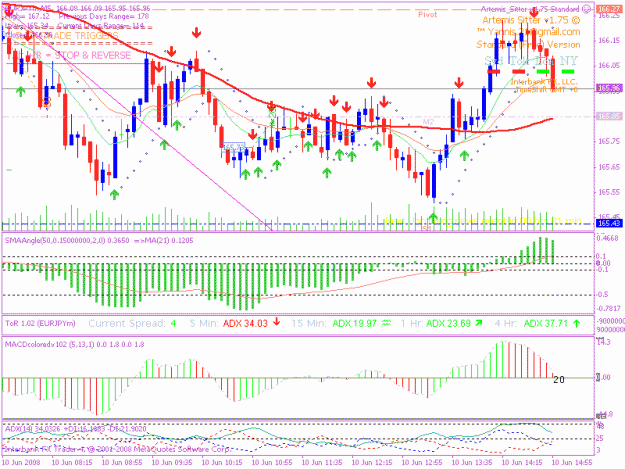The width and height of the screenshot is (625, 469).
Task: Click the '10 Jun 10:55' time label
Action: tap(272, 462)
